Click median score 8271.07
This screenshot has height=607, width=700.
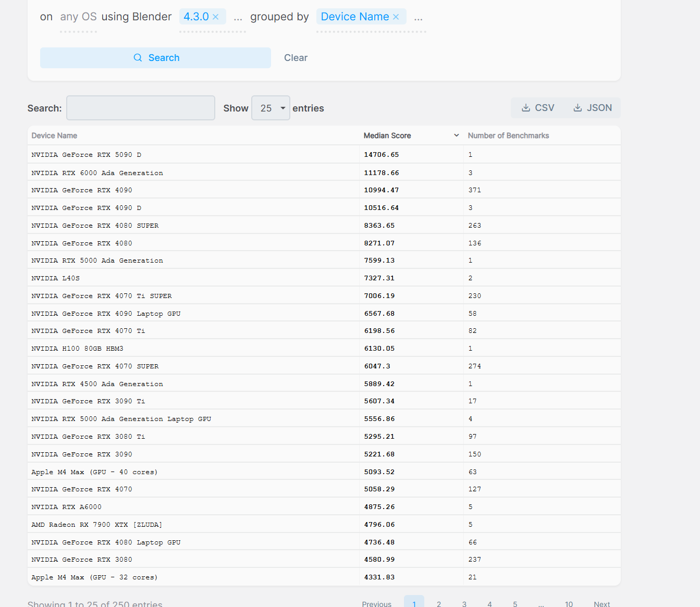pos(379,243)
